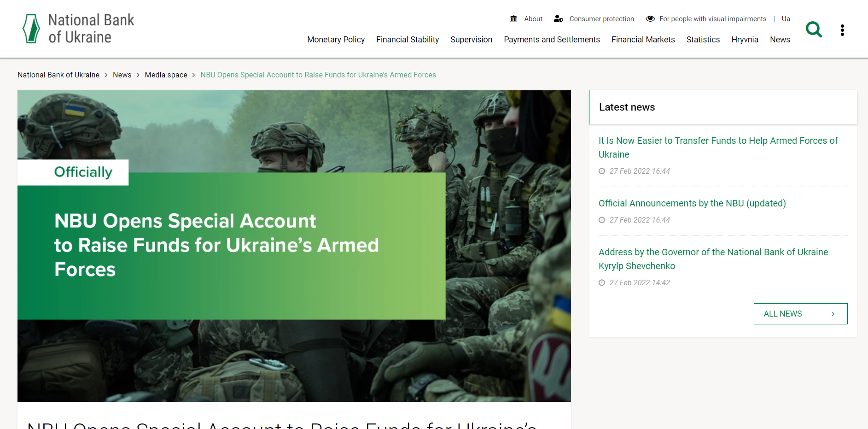Open the Hryvnia menu

[x=745, y=40]
